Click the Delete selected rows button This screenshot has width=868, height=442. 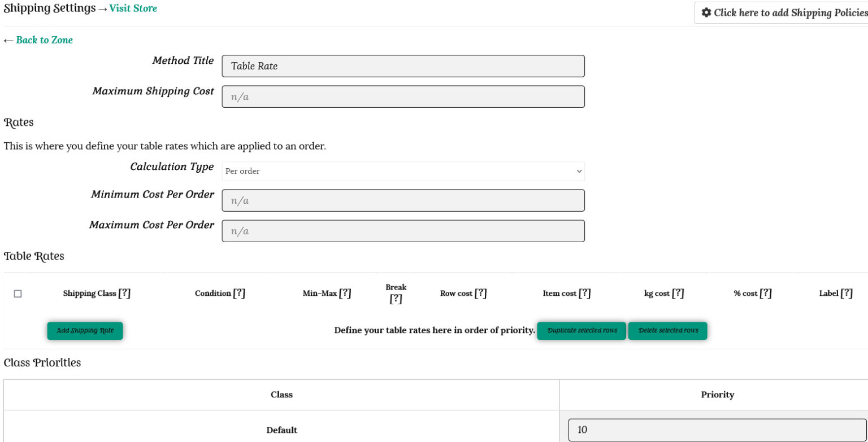click(x=667, y=331)
